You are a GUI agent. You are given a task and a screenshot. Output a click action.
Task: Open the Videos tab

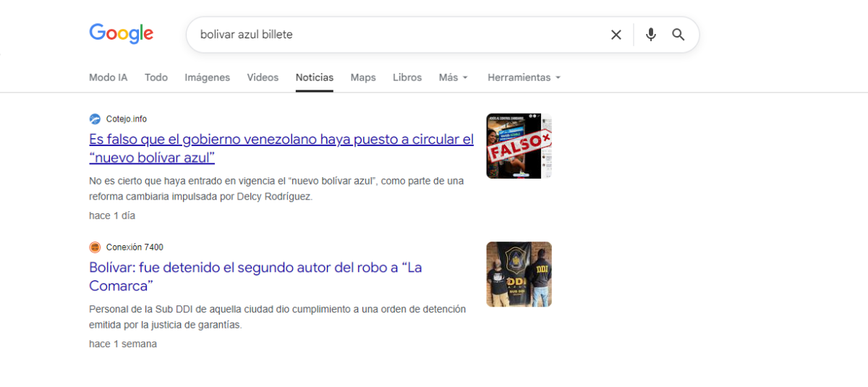[x=263, y=77]
